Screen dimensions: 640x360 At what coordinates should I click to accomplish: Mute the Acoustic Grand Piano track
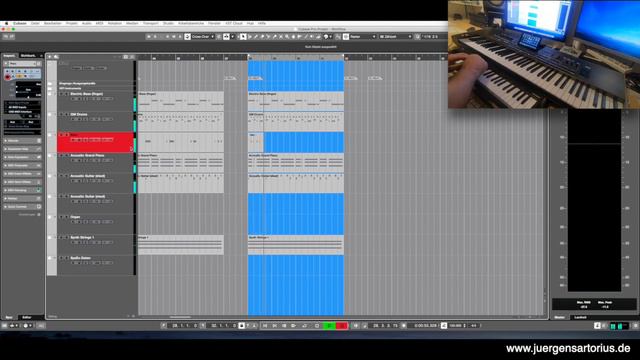(61, 156)
